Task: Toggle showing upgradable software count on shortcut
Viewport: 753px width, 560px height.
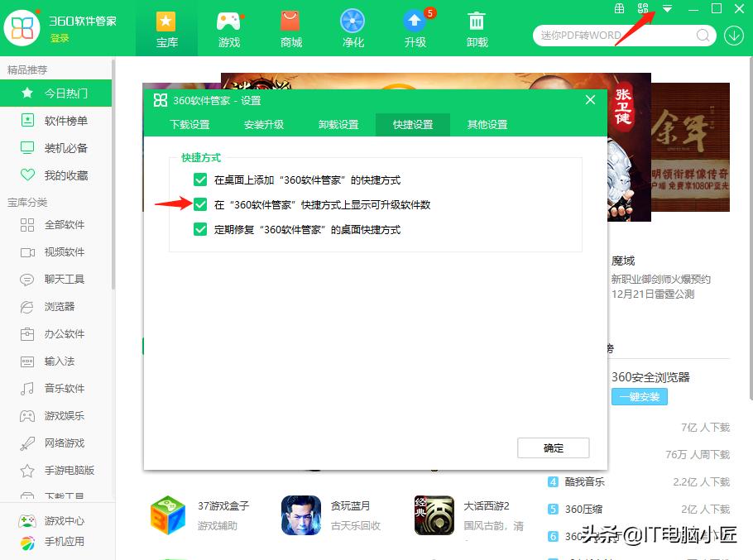Action: pyautogui.click(x=199, y=203)
